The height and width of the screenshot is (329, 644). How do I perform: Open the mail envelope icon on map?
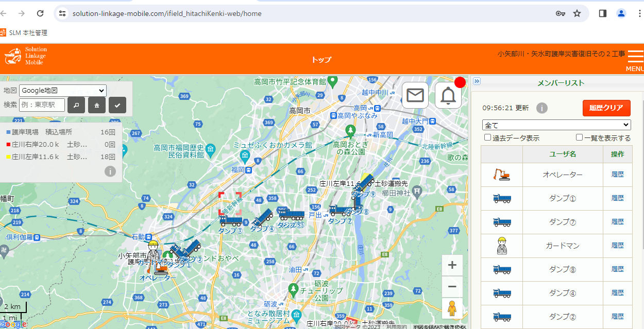[415, 95]
